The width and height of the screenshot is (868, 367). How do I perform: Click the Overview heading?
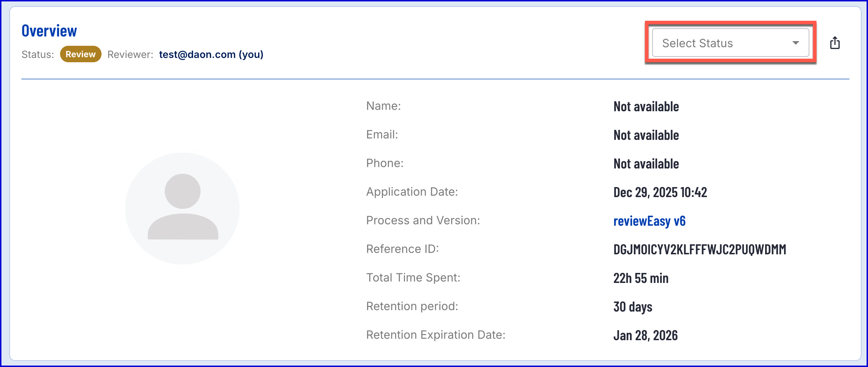click(x=49, y=31)
